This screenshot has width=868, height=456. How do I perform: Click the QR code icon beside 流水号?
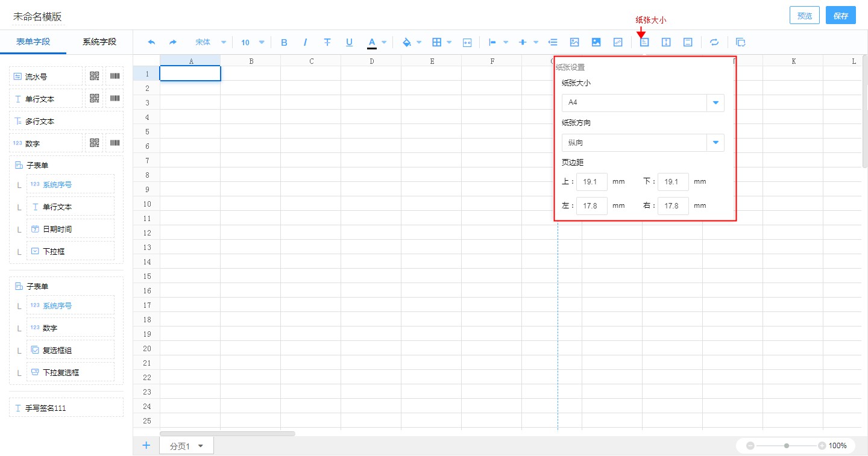click(95, 77)
